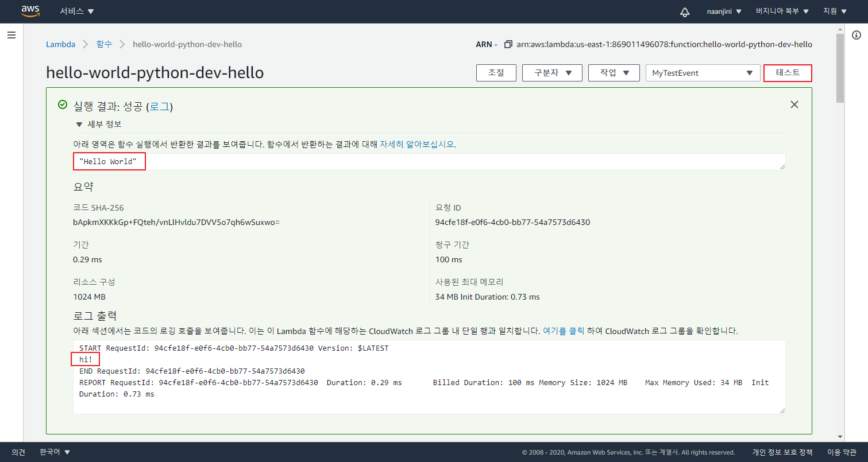Screen dimensions: 868x462
Task: Select test event from MyTestEvent combo box
Action: tap(703, 73)
